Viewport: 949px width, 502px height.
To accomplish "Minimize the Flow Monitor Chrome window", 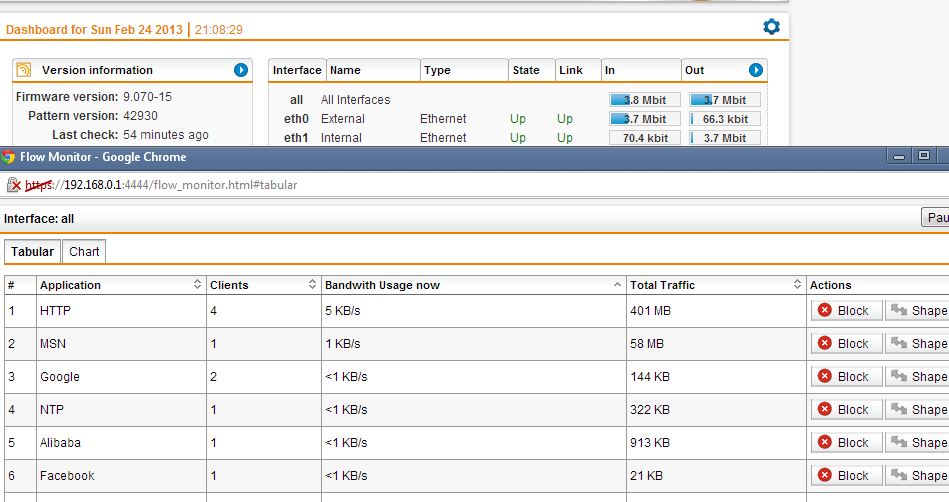I will (x=899, y=156).
